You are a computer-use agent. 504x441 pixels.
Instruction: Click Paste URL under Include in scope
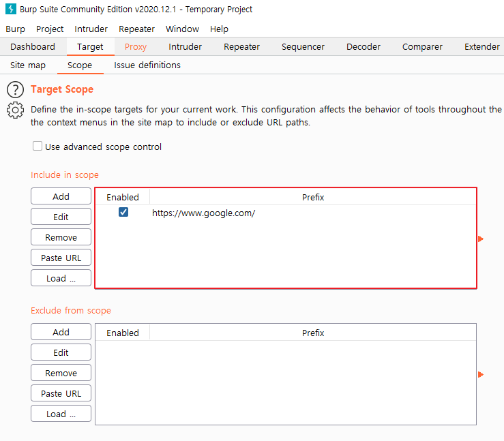[61, 258]
